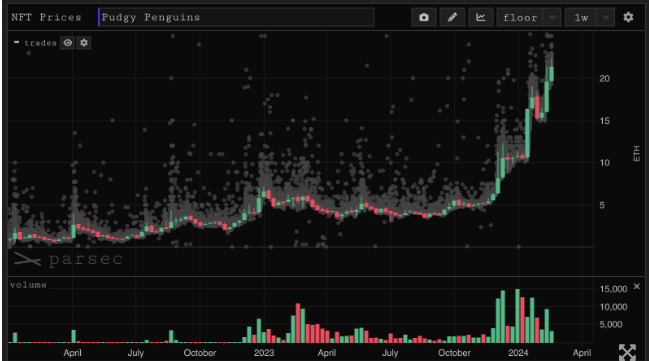Click the camera snapshot icon

click(x=424, y=17)
